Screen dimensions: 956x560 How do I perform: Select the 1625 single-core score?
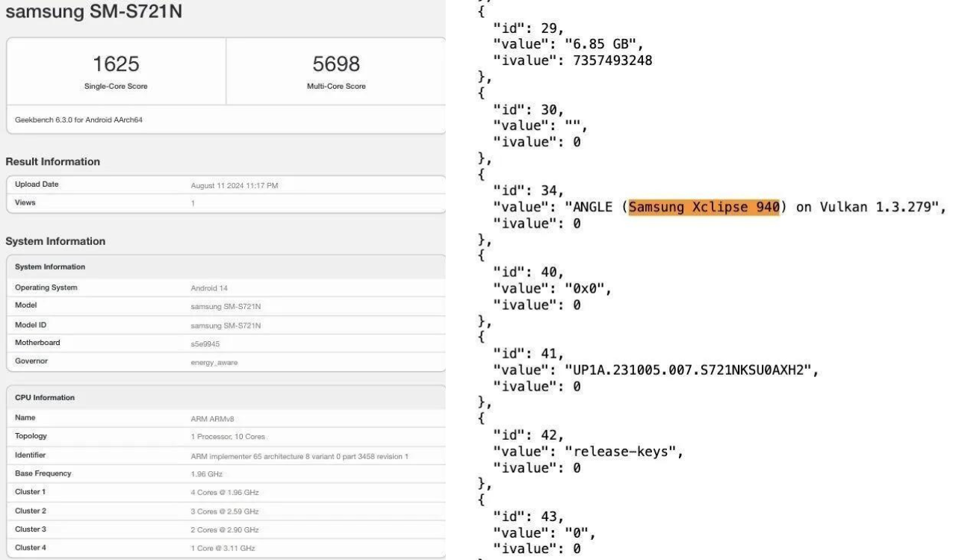click(115, 64)
